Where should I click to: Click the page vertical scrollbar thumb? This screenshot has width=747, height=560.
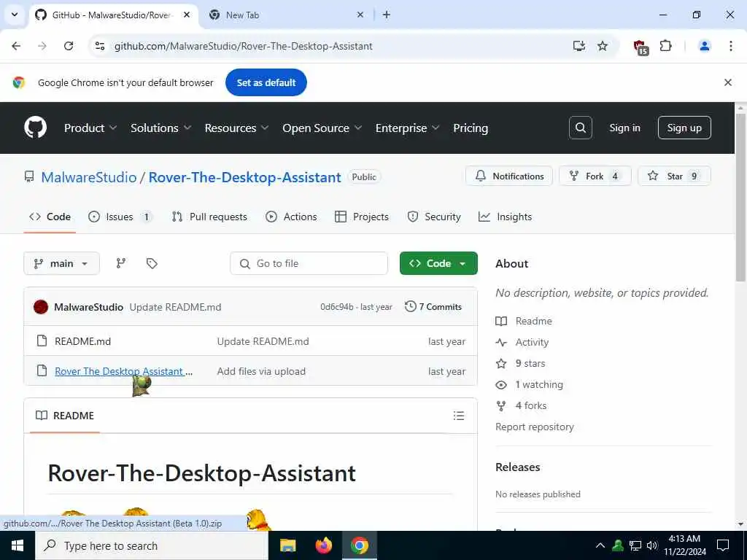[x=740, y=198]
